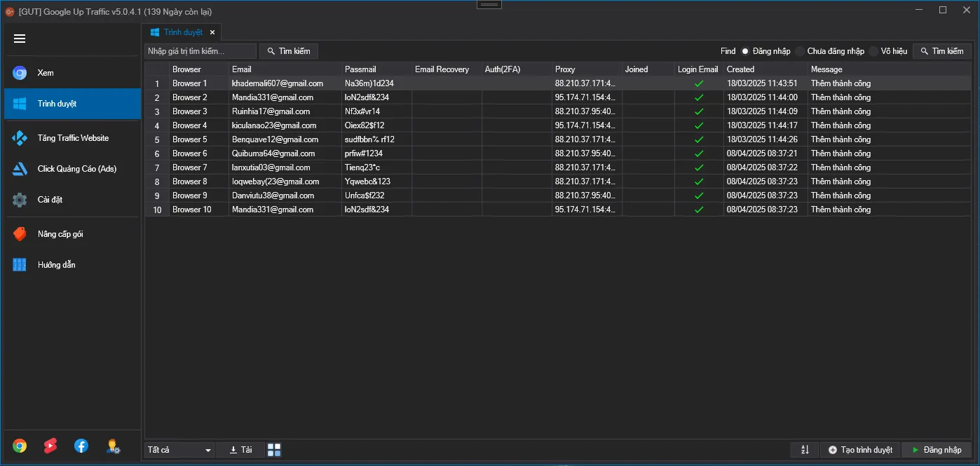
Task: Close the Trình duyệt tab
Action: click(212, 32)
